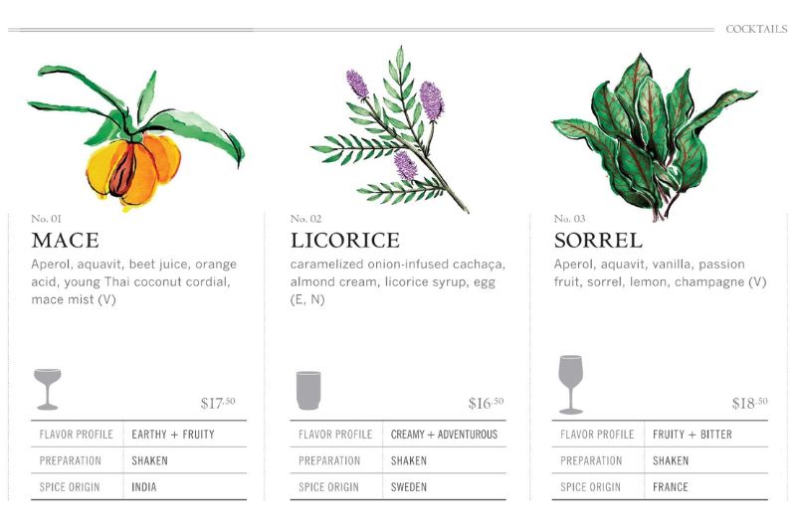Click the CREAMY + ADVENTUROUS flavor value
The image size is (796, 532).
pyautogui.click(x=444, y=435)
